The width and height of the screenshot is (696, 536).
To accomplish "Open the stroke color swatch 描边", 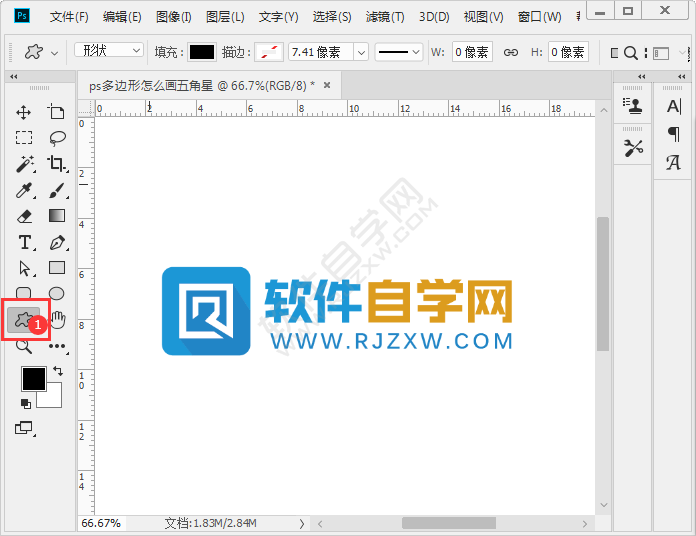I will 269,52.
